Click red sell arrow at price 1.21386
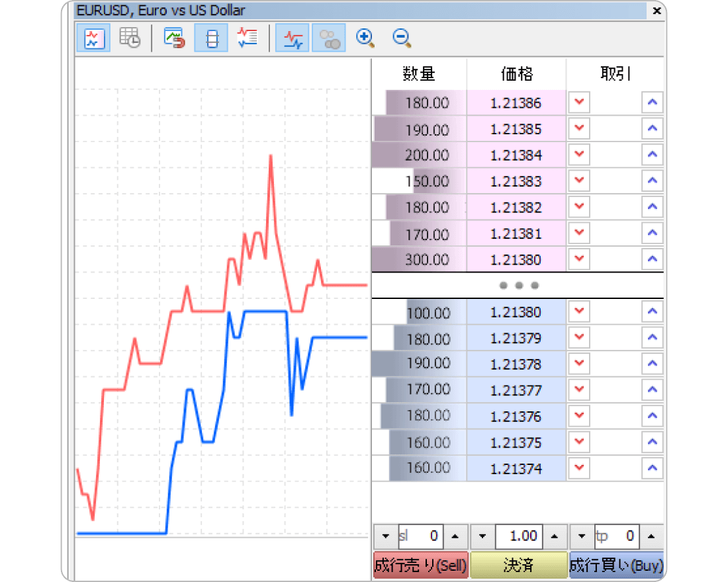 (x=578, y=102)
